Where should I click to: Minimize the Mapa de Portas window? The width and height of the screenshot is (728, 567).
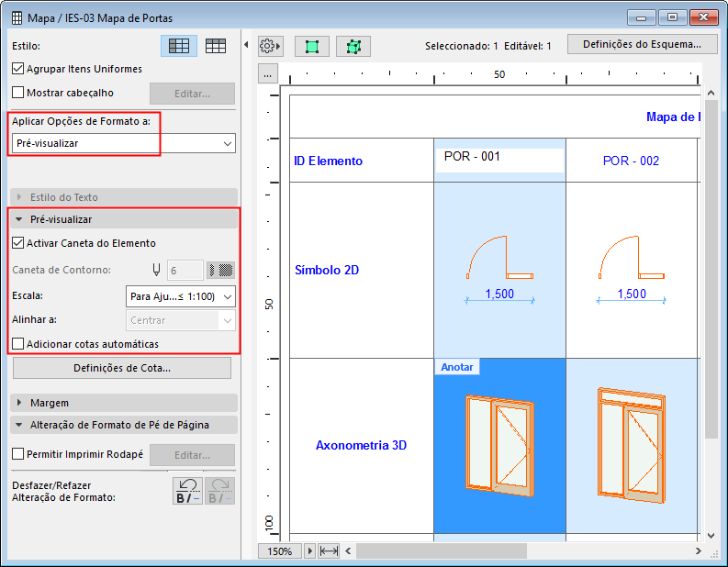point(642,17)
